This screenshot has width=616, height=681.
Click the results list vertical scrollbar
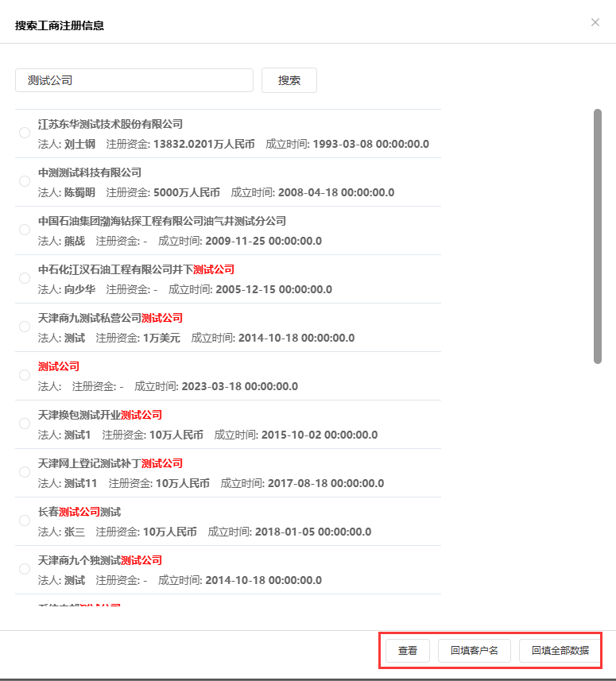[x=598, y=236]
